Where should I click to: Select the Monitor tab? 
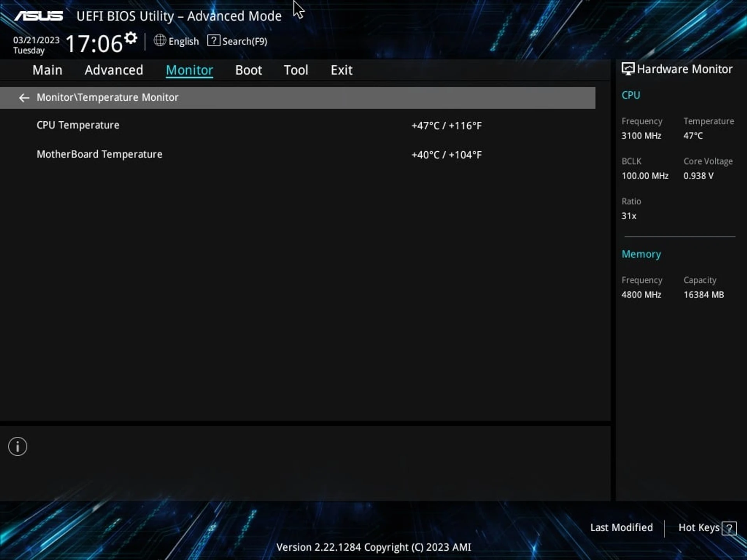click(189, 70)
